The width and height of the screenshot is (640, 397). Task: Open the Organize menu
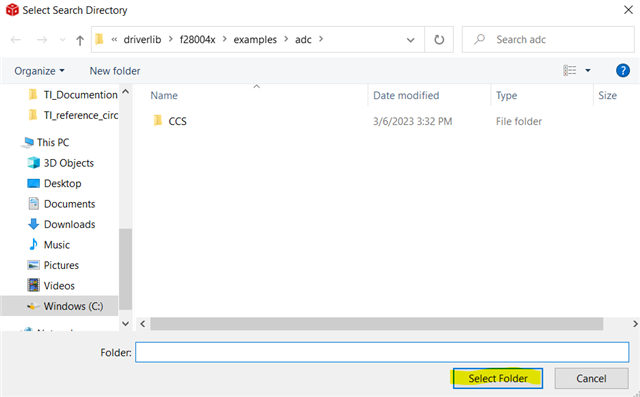pos(39,71)
